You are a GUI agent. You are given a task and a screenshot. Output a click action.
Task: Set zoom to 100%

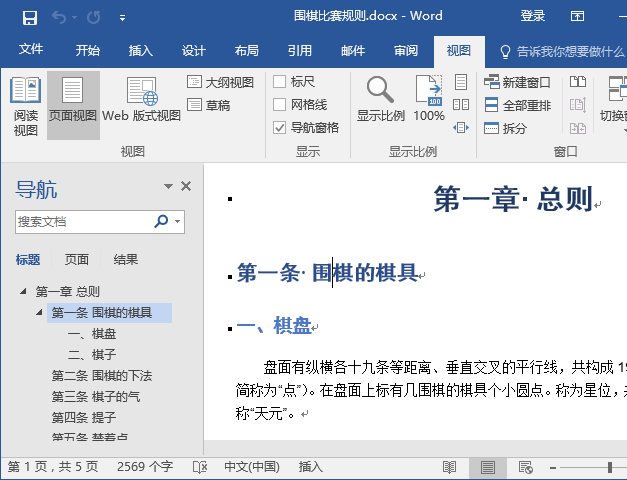(x=429, y=99)
